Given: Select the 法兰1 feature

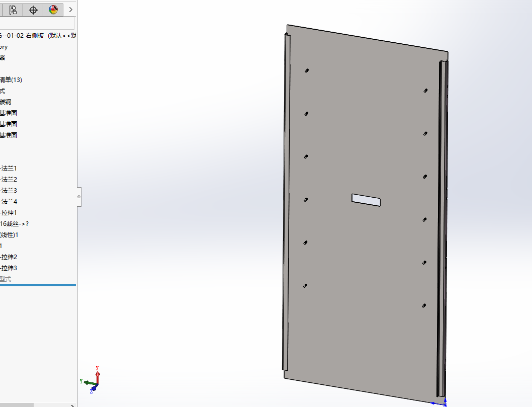Looking at the screenshot, I should click(9, 169).
